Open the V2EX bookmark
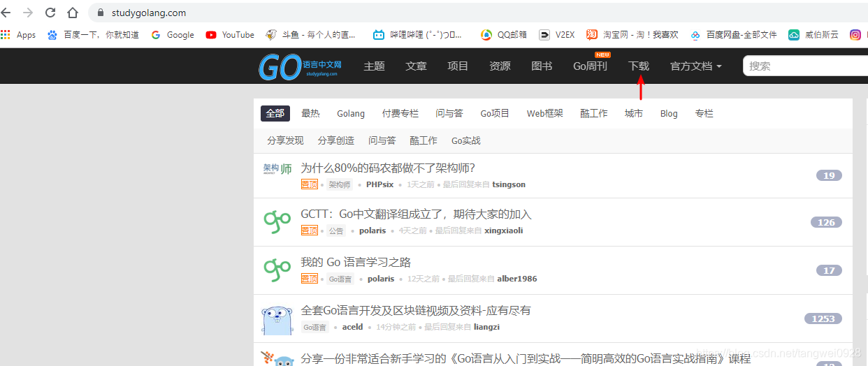Image resolution: width=868 pixels, height=366 pixels. tap(556, 34)
